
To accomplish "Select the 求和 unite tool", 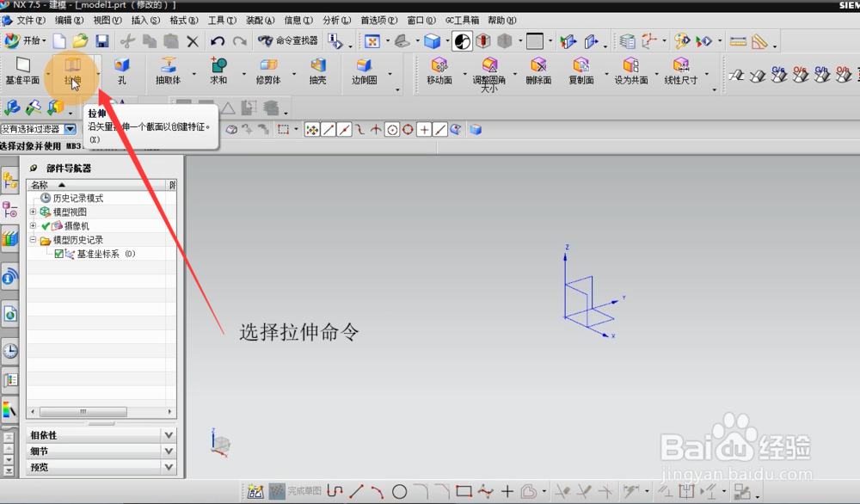I will tap(218, 71).
